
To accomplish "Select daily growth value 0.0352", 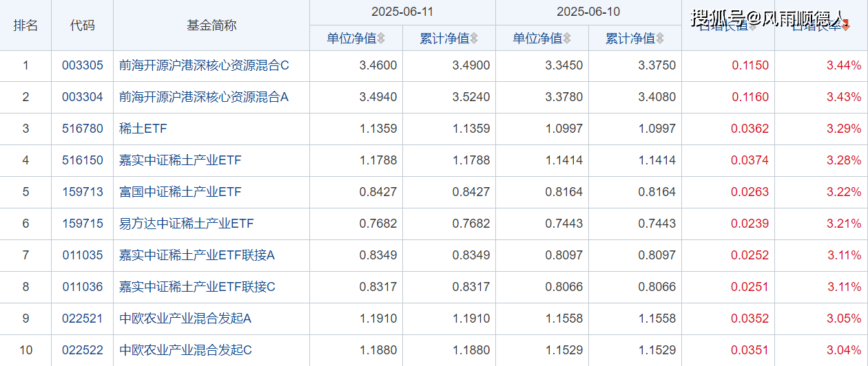I will click(750, 319).
